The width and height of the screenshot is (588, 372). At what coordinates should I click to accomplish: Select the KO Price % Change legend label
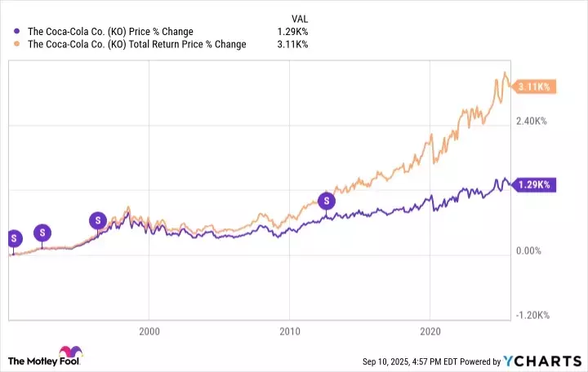pyautogui.click(x=111, y=32)
